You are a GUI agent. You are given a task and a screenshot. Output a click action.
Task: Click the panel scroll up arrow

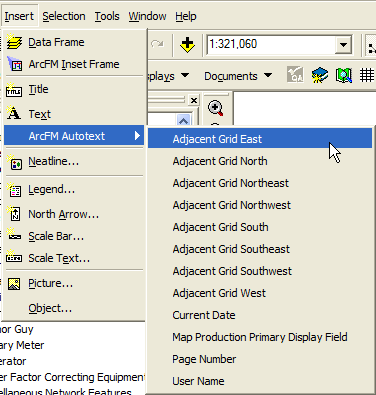[183, 120]
